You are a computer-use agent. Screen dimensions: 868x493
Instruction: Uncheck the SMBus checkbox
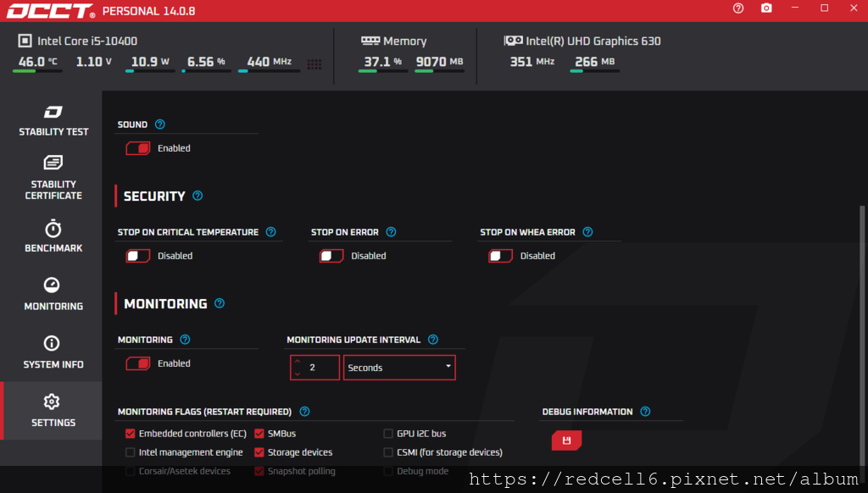pyautogui.click(x=259, y=433)
